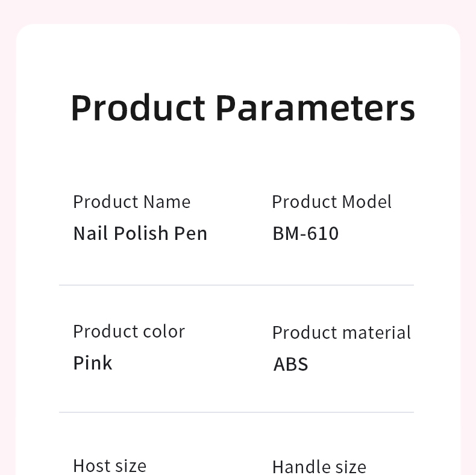The width and height of the screenshot is (476, 475).
Task: Click the word Model in Product Model
Action: click(367, 202)
